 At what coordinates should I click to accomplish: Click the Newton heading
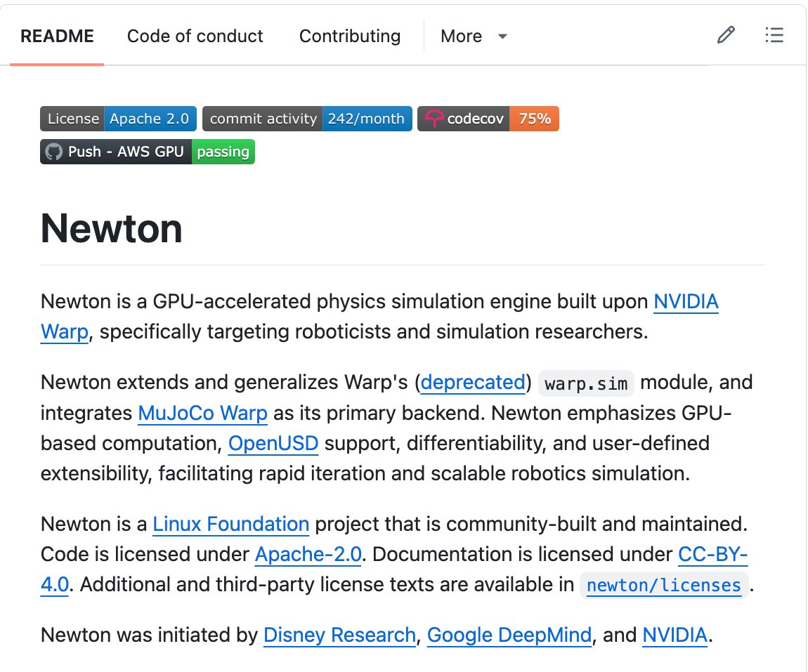(x=111, y=229)
